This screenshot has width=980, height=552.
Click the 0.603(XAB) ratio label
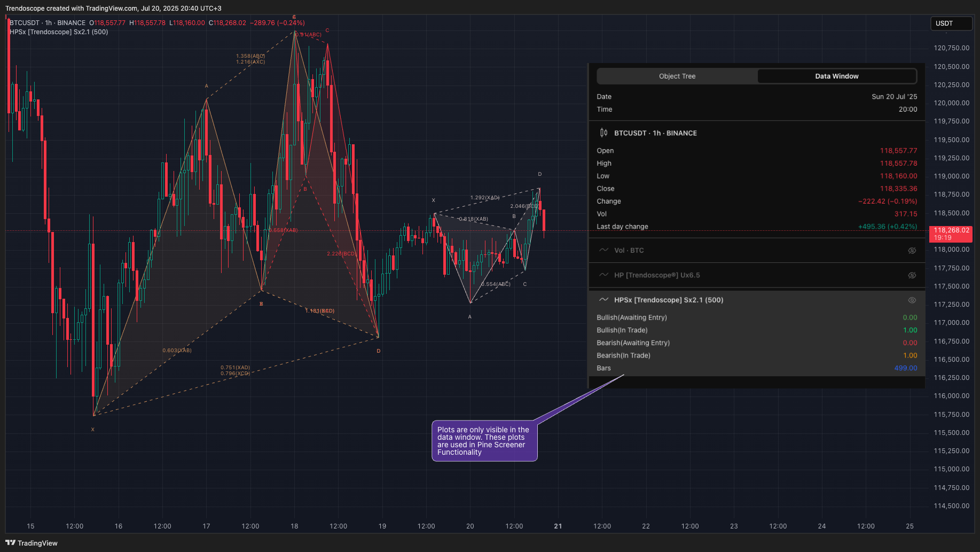pos(177,351)
